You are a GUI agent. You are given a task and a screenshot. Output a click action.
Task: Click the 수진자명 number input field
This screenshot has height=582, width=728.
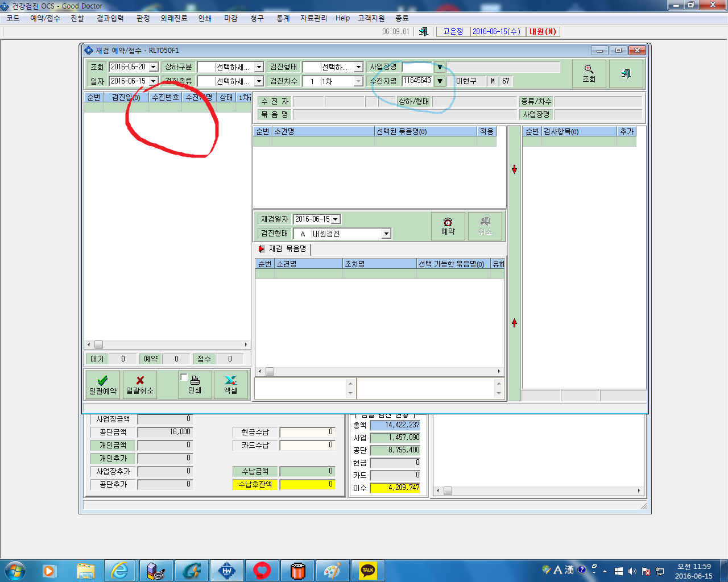click(417, 81)
